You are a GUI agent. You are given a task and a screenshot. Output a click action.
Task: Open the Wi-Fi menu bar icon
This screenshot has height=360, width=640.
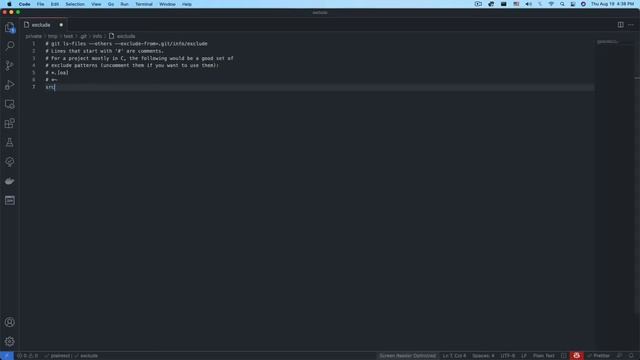551,4
